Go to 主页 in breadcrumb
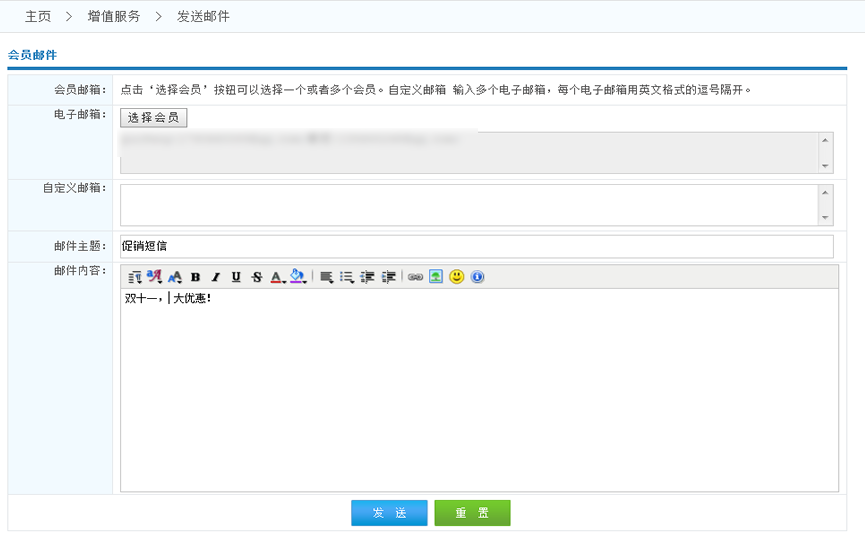The width and height of the screenshot is (865, 536). 38,16
